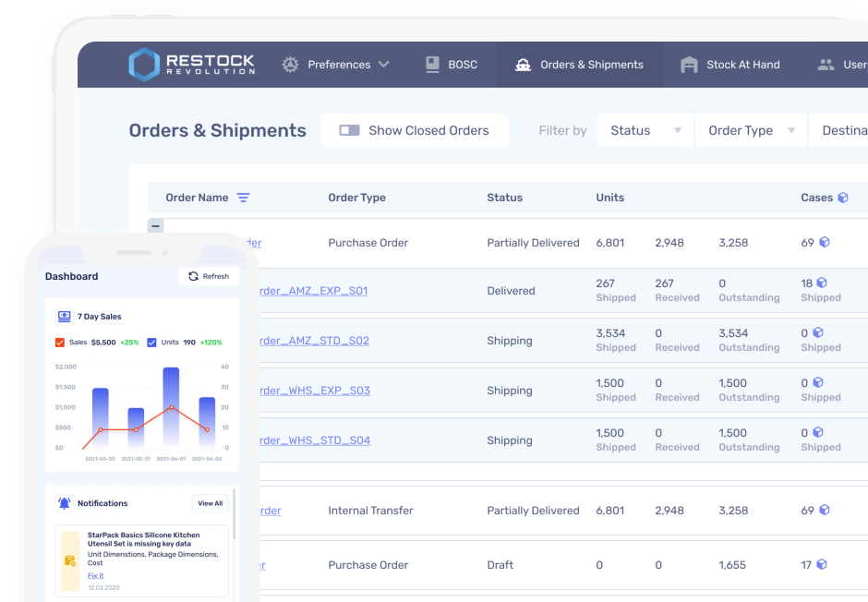
Task: Click the Internal Transfer order type cell
Action: (370, 511)
